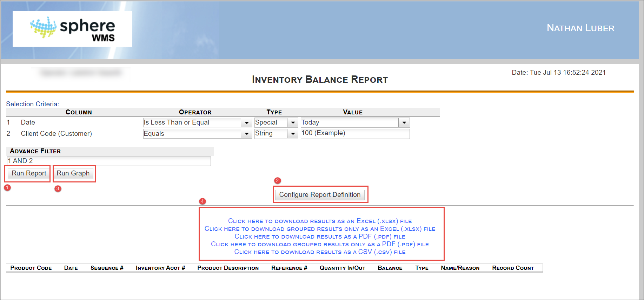
Task: Open Configure Report Definition
Action: click(x=320, y=195)
